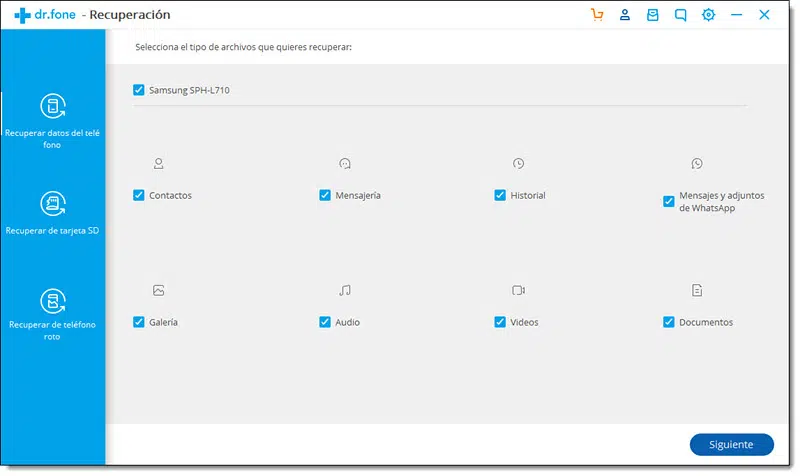Uncheck the Documentos checkbox
Image resolution: width=800 pixels, height=476 pixels.
[668, 322]
